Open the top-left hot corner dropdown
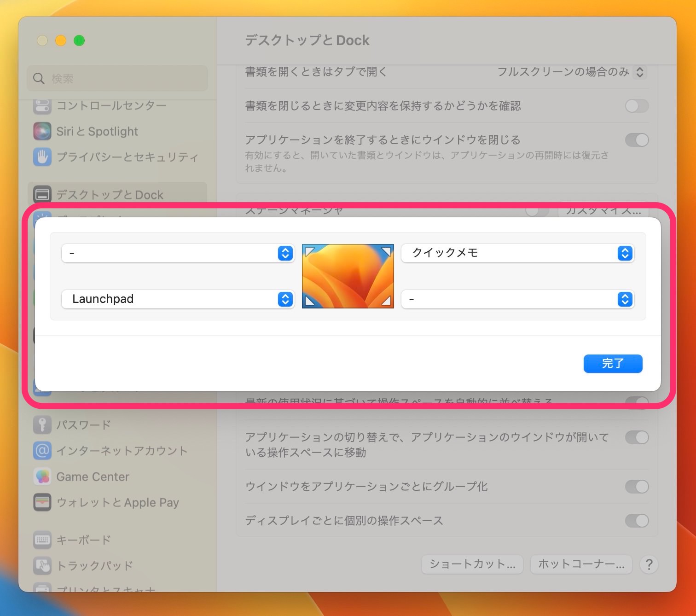The height and width of the screenshot is (616, 696). click(178, 253)
